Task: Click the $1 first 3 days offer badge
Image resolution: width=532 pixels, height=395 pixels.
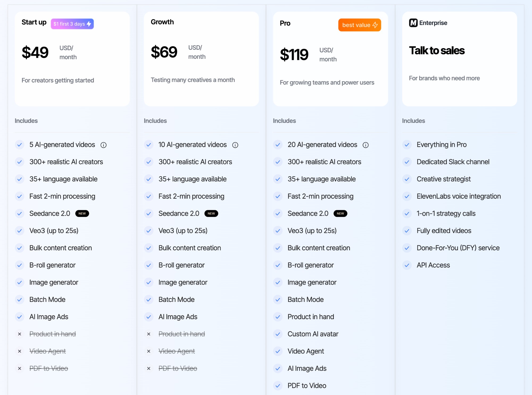Action: point(72,24)
